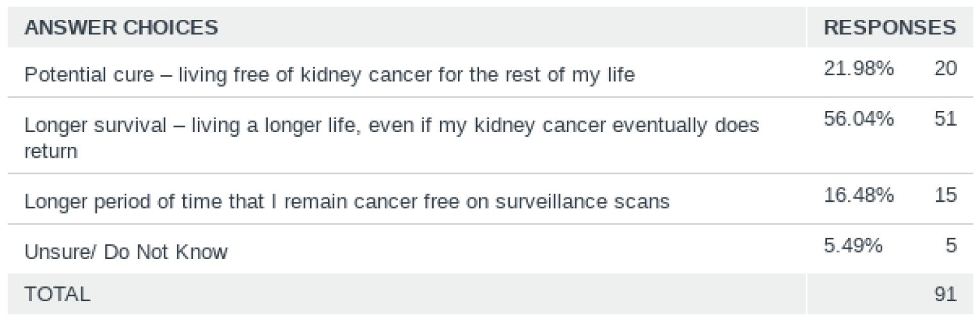Click the TOTAL row label
980x323 pixels.
(x=58, y=294)
